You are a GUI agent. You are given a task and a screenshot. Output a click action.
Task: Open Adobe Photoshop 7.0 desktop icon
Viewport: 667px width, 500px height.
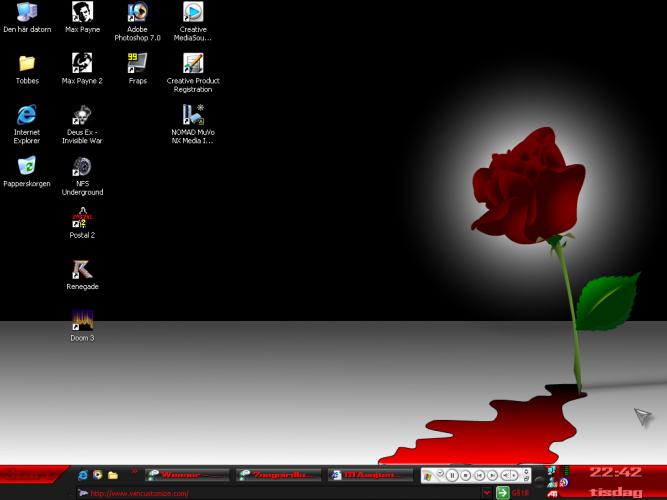(137, 13)
